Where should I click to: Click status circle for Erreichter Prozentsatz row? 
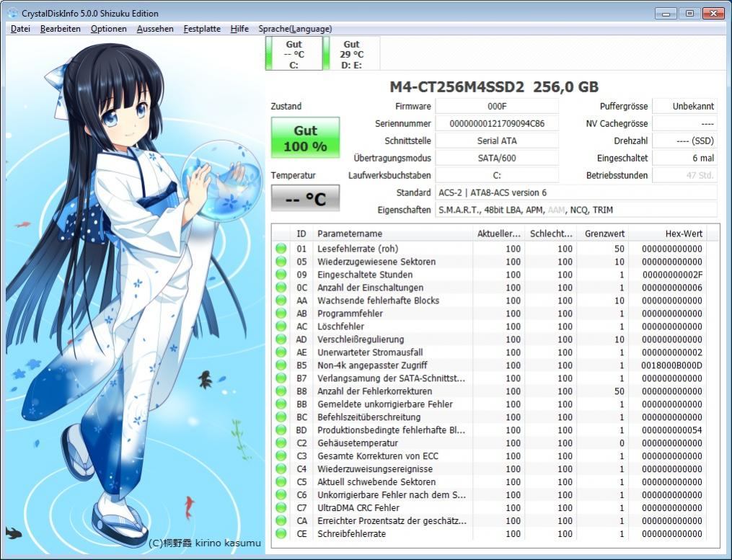pos(281,520)
